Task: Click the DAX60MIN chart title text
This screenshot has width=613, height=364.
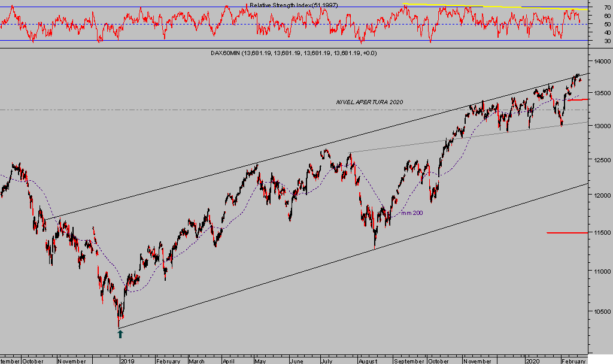Action: click(x=293, y=53)
